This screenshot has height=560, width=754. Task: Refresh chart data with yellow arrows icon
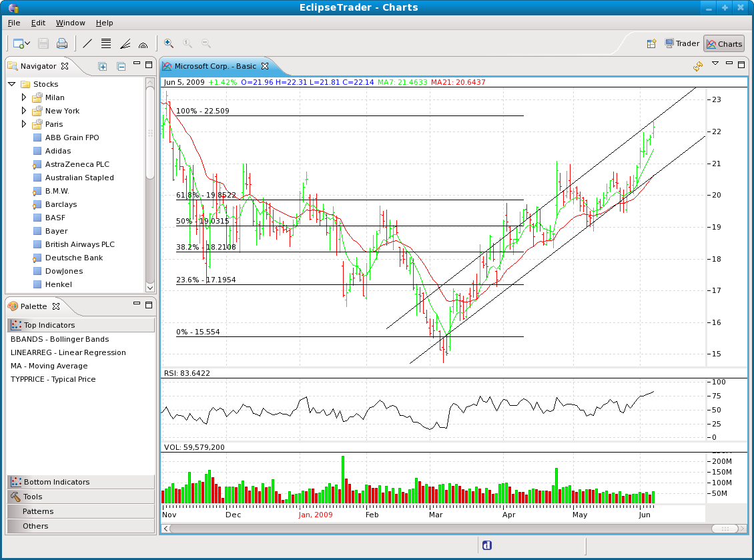tap(698, 65)
